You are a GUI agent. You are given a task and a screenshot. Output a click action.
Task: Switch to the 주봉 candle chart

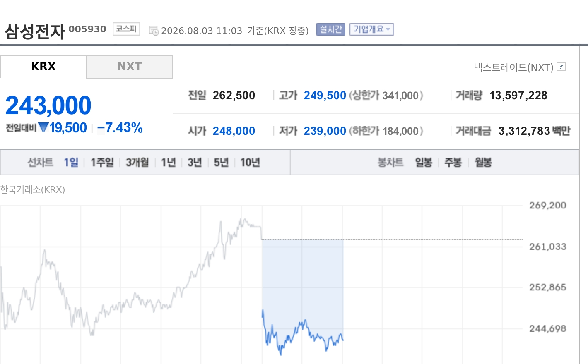pos(453,162)
